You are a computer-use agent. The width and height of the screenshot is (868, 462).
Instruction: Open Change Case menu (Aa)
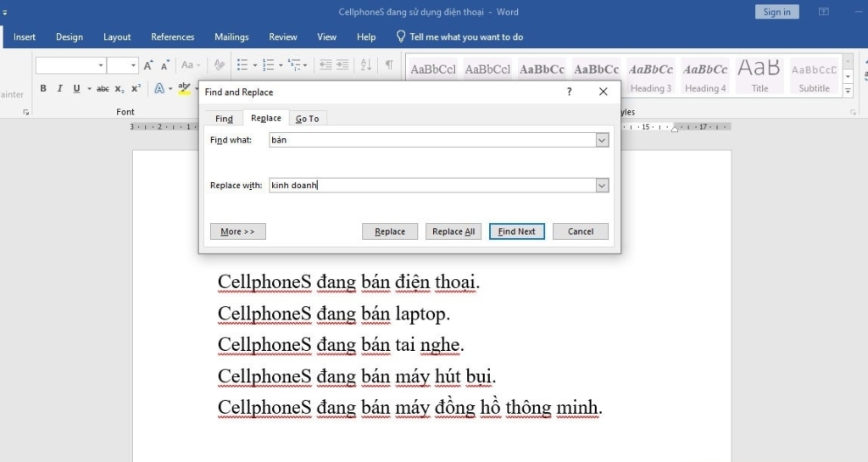191,65
